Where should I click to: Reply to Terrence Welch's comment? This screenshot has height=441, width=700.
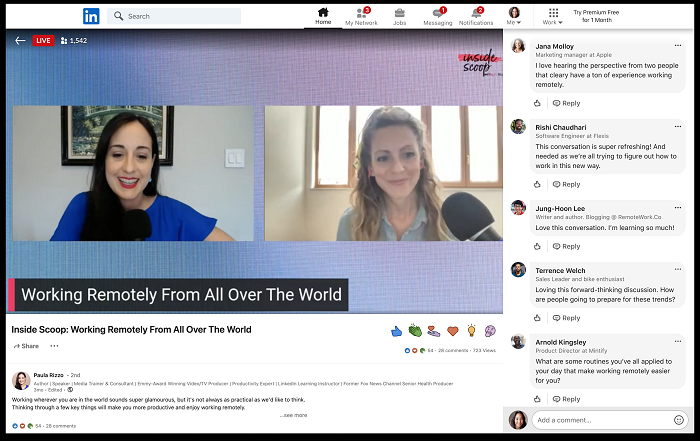click(567, 318)
